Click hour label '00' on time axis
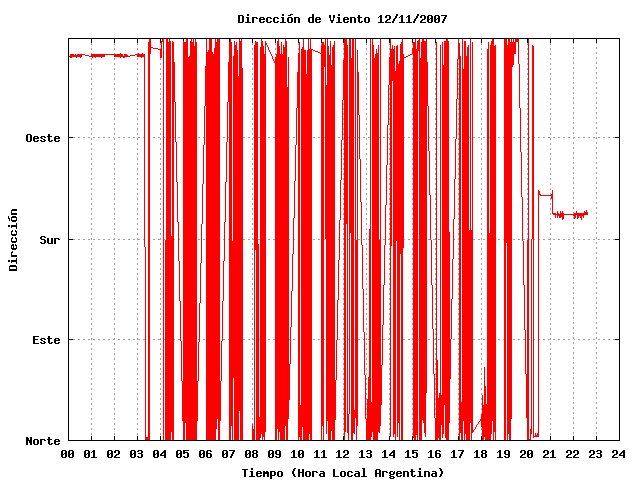Image resolution: width=640 pixels, height=480 pixels. tap(68, 454)
